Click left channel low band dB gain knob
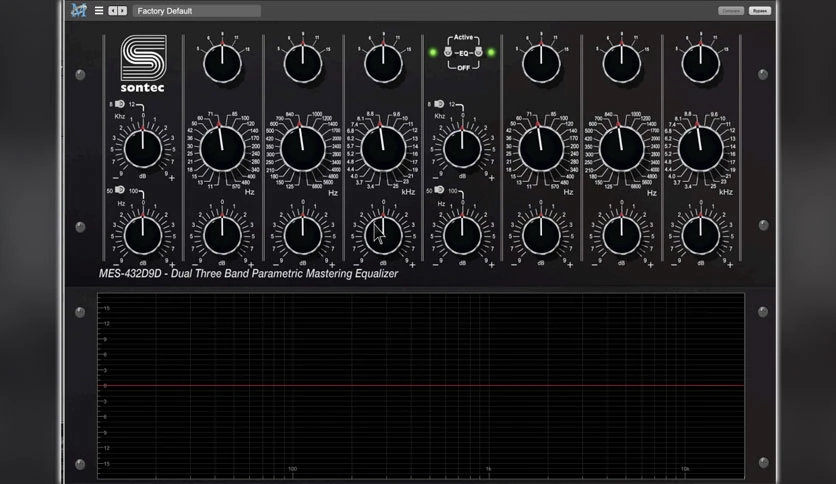 coord(222,235)
